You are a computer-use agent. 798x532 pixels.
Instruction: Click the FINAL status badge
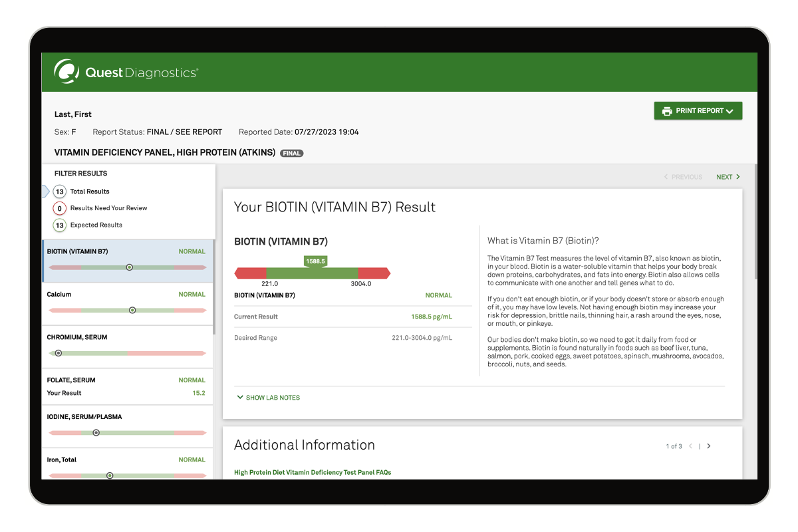point(291,153)
